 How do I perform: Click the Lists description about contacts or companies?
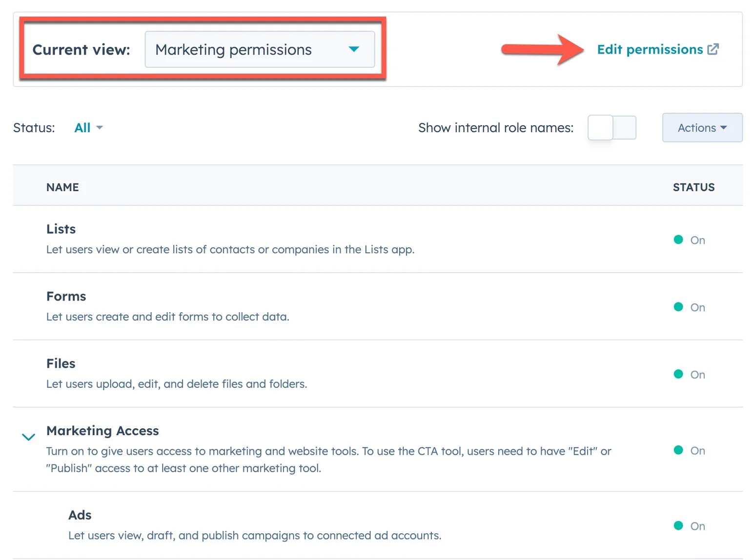[x=230, y=250]
